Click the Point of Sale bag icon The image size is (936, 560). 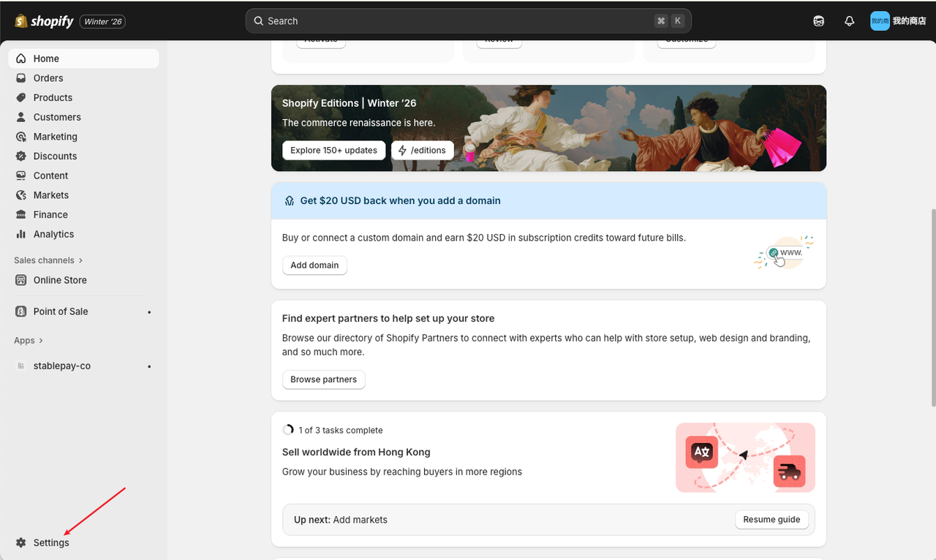20,311
